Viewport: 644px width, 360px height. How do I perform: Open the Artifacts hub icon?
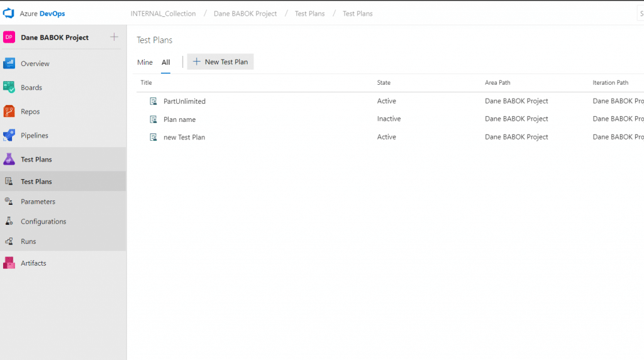9,263
